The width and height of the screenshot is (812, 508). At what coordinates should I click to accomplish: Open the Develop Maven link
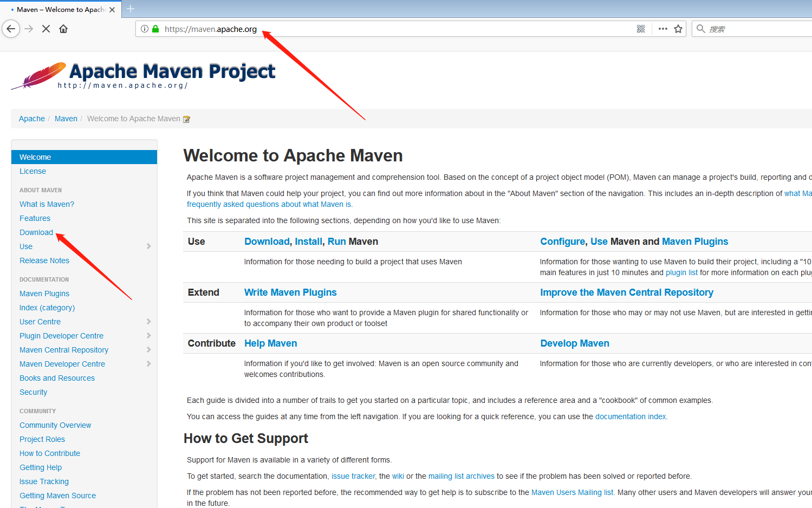575,343
